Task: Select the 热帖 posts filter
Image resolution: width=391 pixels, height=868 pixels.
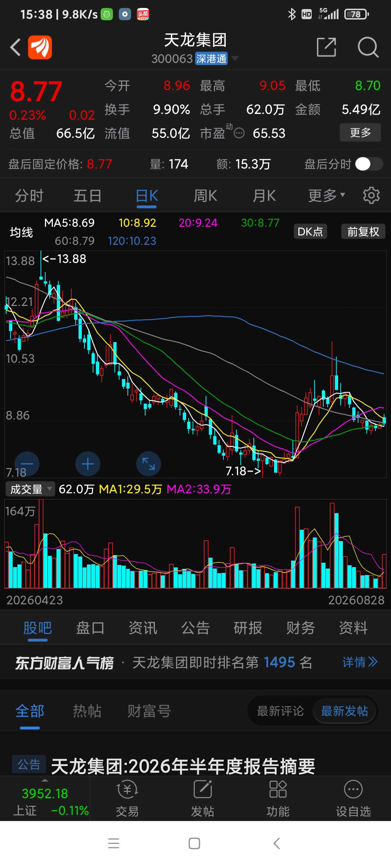Action: pyautogui.click(x=87, y=711)
